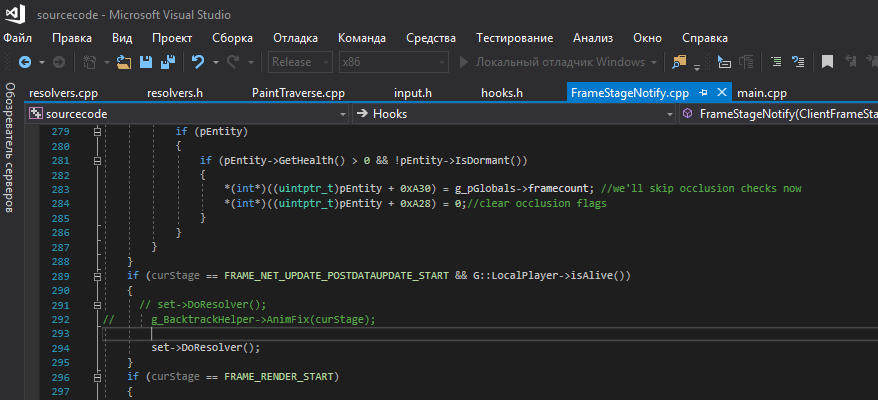878x400 pixels.
Task: Click the Undo arrow icon
Action: [198, 62]
